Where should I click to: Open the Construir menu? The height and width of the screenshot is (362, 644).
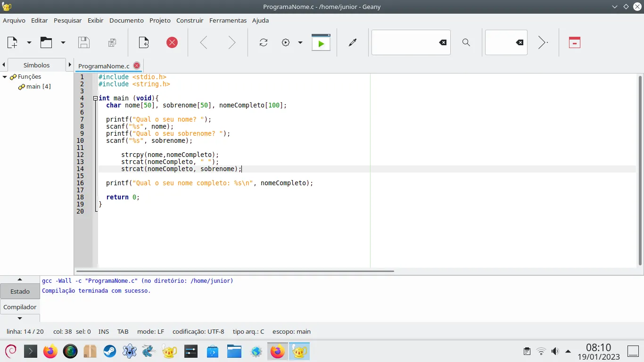click(x=190, y=20)
